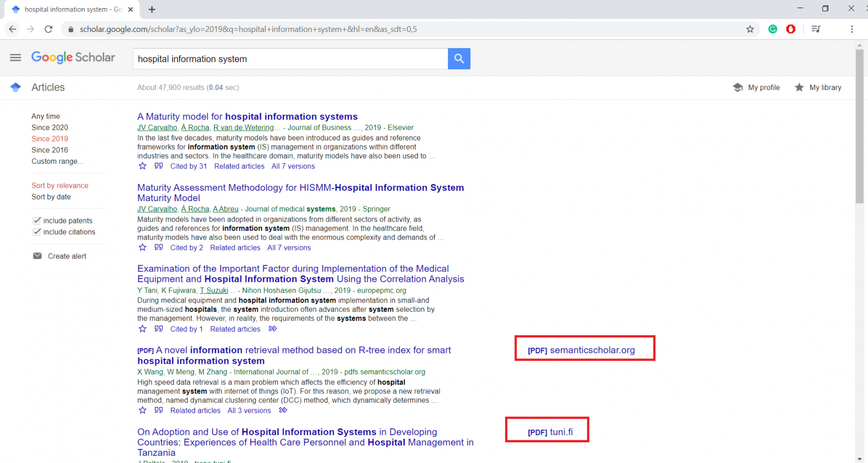Viewport: 868px width, 463px height.
Task: Open author T Suzuki profile
Action: tap(214, 290)
